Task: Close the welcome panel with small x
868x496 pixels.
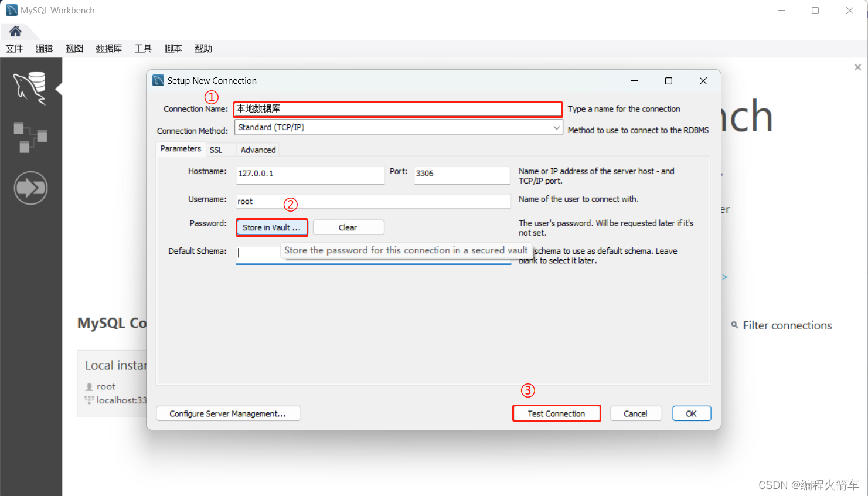Action: pyautogui.click(x=857, y=67)
